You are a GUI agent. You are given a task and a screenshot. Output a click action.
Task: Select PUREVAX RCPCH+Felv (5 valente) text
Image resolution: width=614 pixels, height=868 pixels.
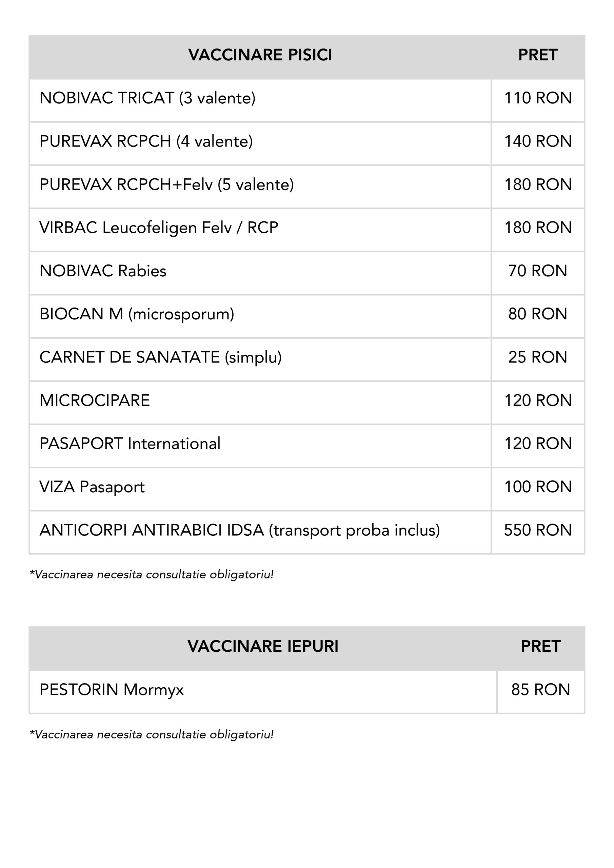[166, 185]
